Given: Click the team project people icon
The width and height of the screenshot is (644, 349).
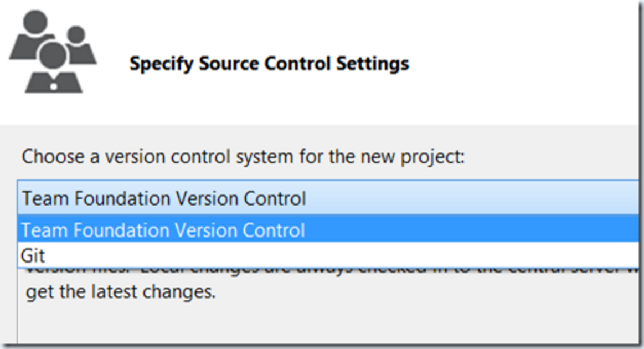Looking at the screenshot, I should [x=53, y=52].
